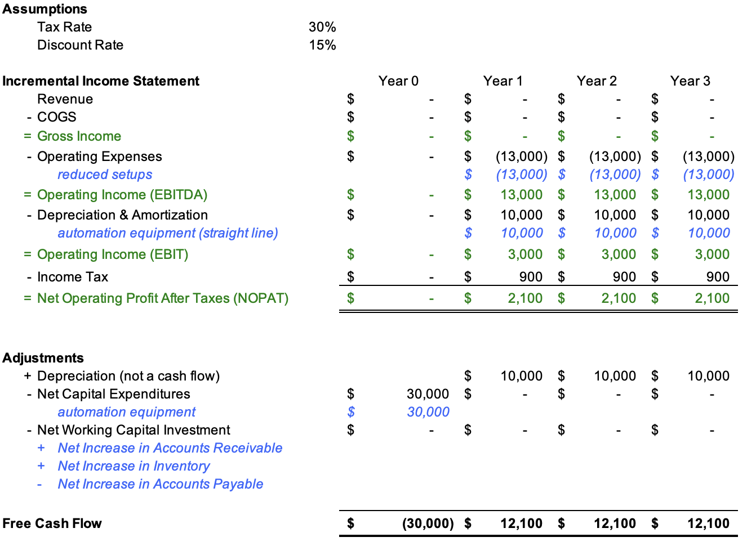Image resolution: width=756 pixels, height=546 pixels.
Task: Select the Year 3 column header
Action: coord(690,80)
